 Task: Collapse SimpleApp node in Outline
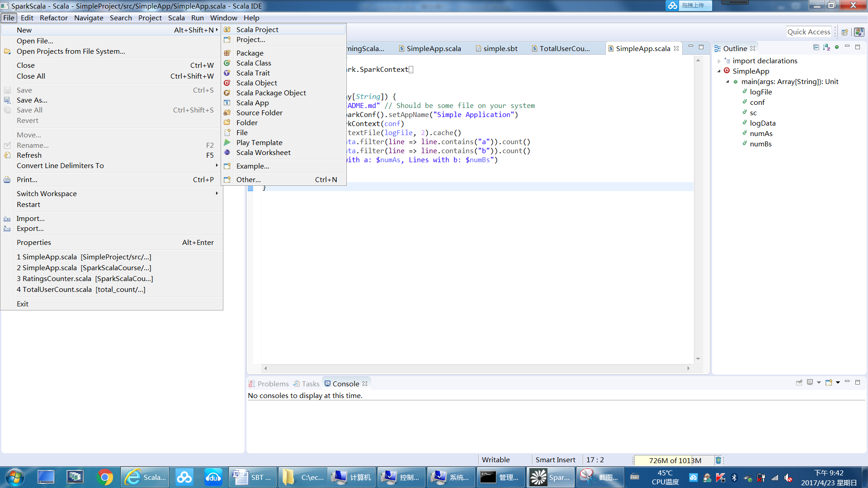[719, 71]
